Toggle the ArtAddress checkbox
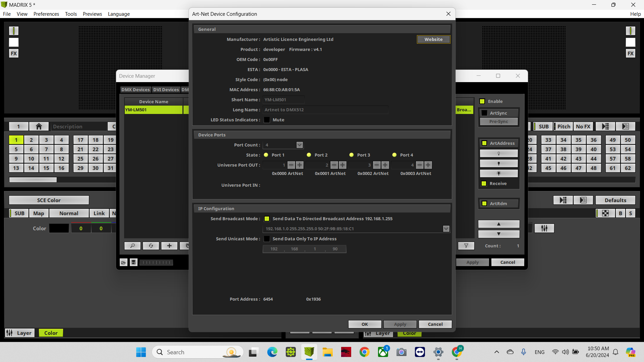 [x=484, y=143]
